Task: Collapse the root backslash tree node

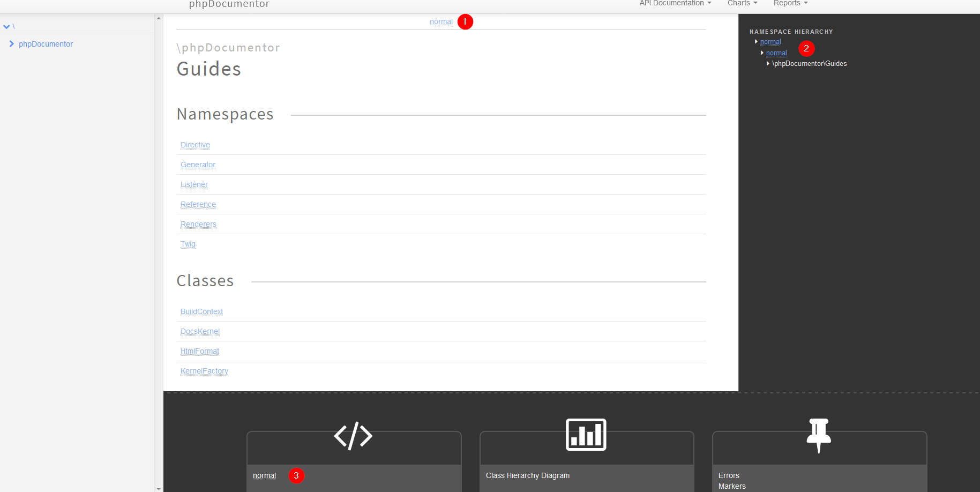Action: 6,26
